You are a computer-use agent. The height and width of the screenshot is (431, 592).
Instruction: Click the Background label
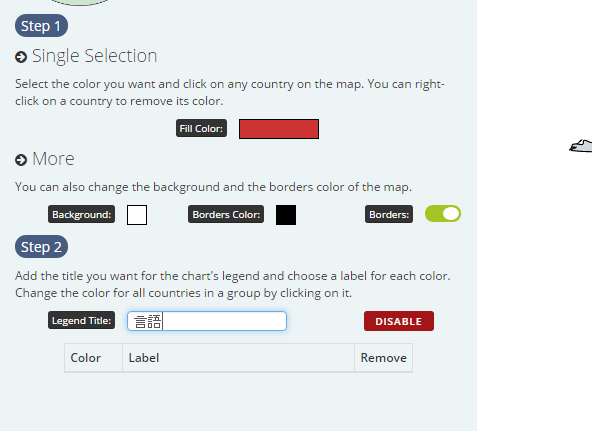[82, 214]
